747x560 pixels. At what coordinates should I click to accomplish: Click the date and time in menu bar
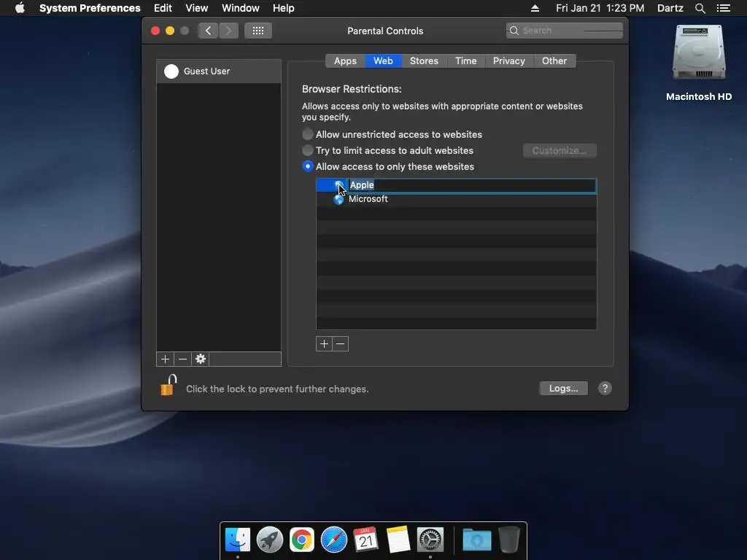(x=600, y=8)
